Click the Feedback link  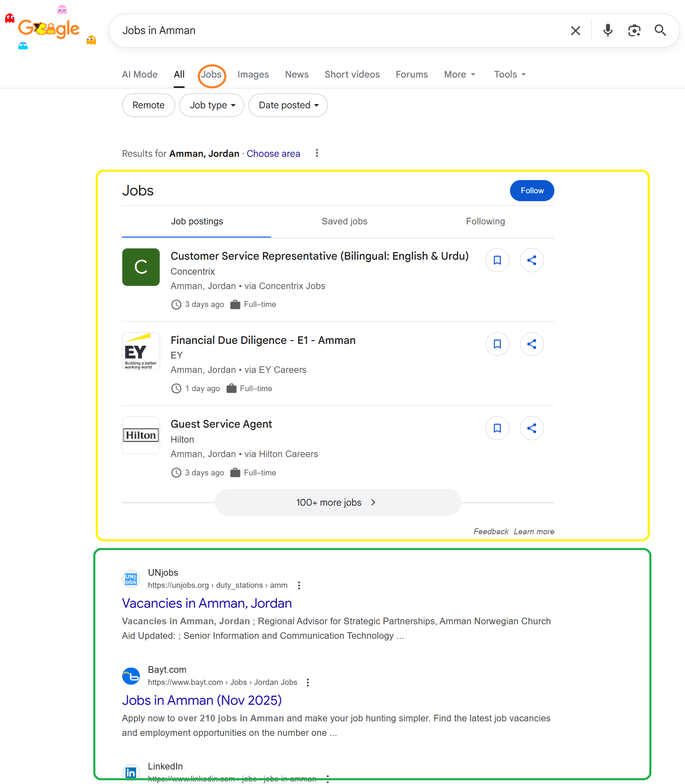click(491, 532)
